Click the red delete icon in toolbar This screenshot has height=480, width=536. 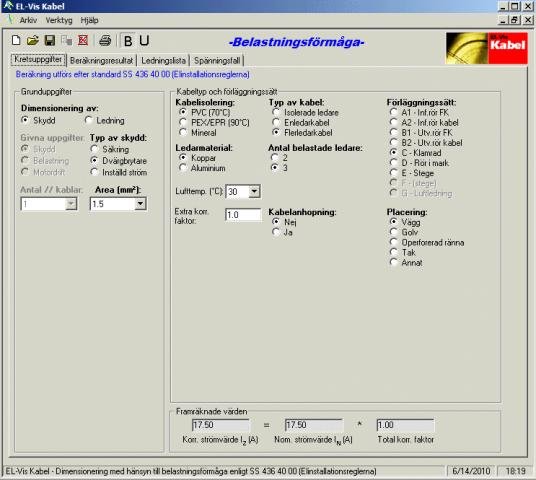(83, 40)
